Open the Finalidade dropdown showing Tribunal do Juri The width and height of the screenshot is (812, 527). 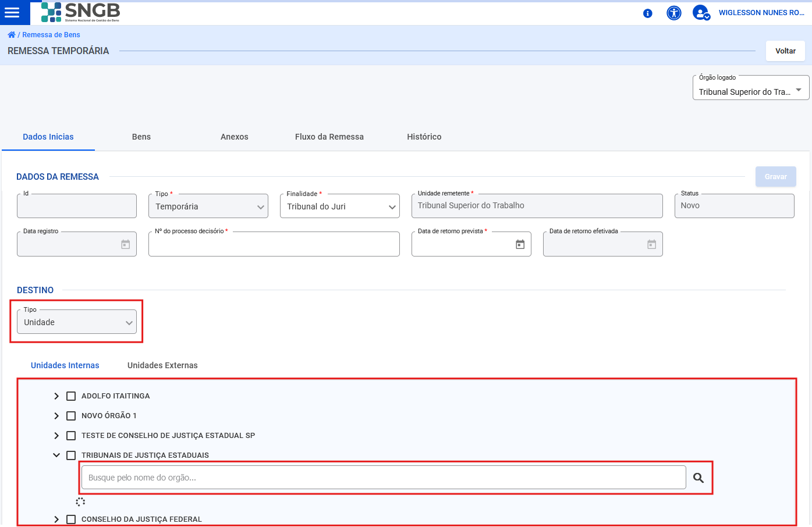pos(340,206)
